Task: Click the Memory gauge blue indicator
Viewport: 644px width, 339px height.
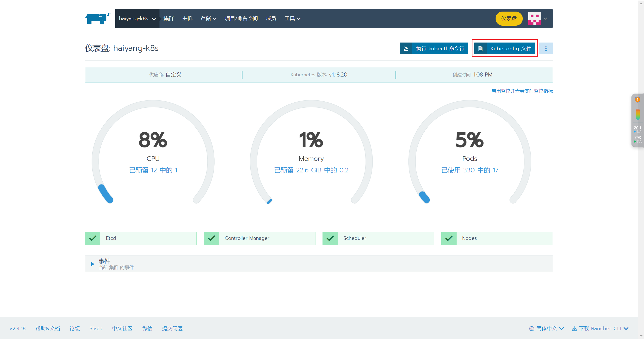Action: [269, 201]
